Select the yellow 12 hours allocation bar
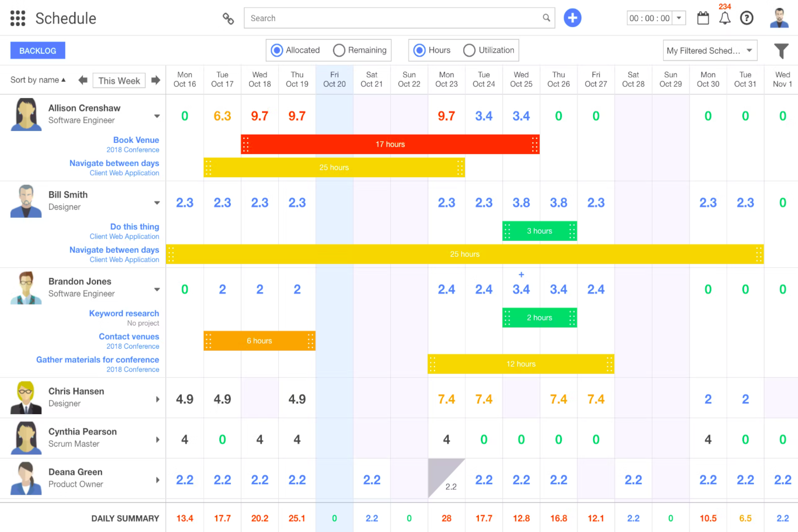This screenshot has height=532, width=798. point(521,364)
